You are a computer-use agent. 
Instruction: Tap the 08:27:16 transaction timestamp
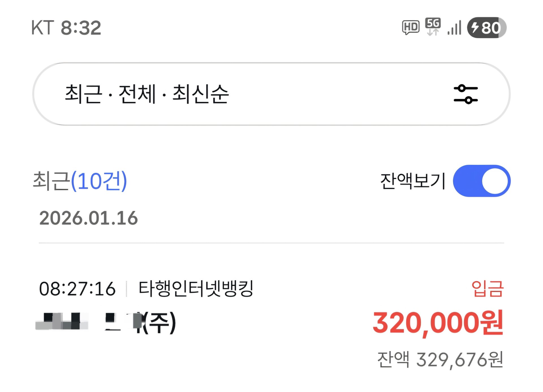tap(77, 289)
